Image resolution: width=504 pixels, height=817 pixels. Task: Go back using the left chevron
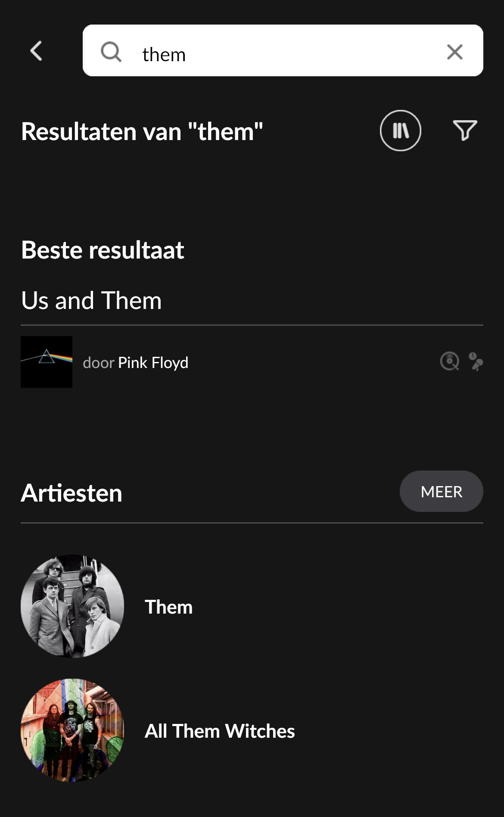click(x=36, y=51)
